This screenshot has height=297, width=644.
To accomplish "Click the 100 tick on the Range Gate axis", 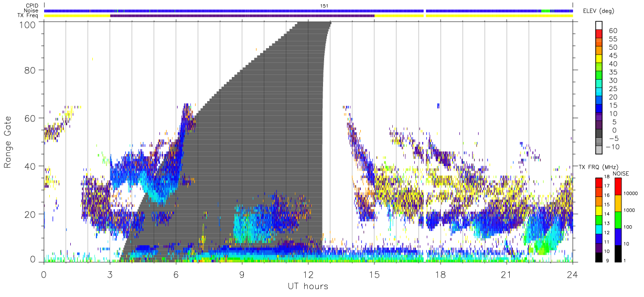I will (28, 25).
